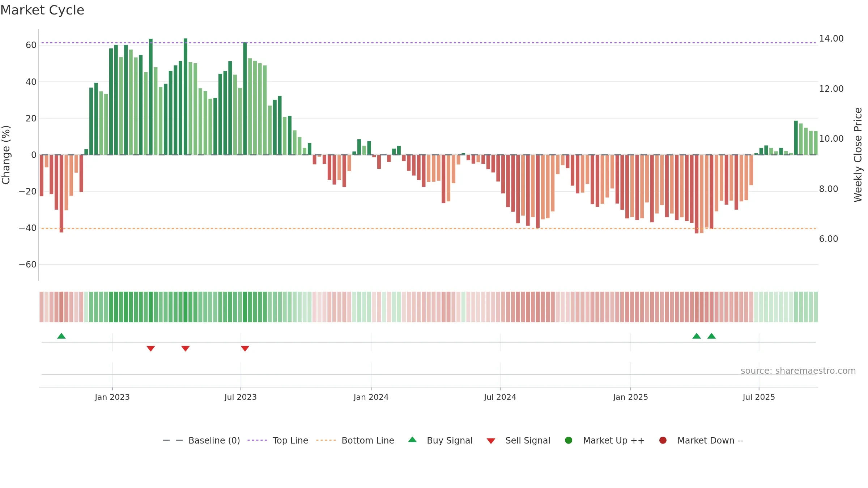The width and height of the screenshot is (868, 488).
Task: Click the 12.00 right-axis value
Action: point(831,89)
